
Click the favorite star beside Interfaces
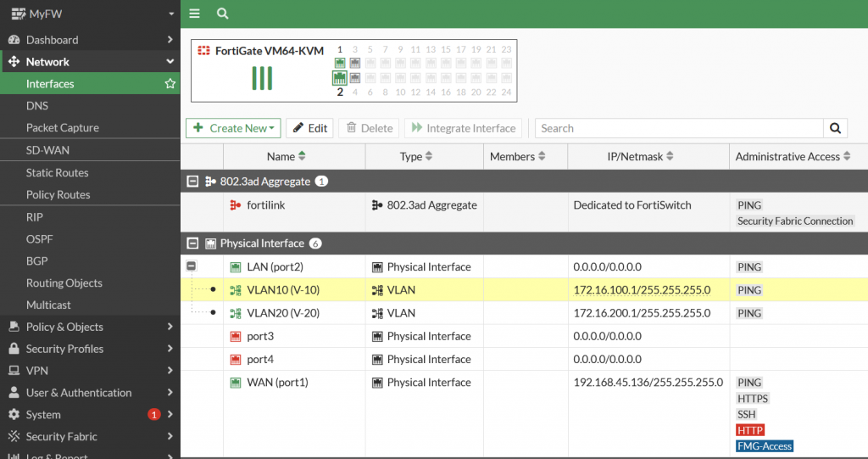pos(170,84)
